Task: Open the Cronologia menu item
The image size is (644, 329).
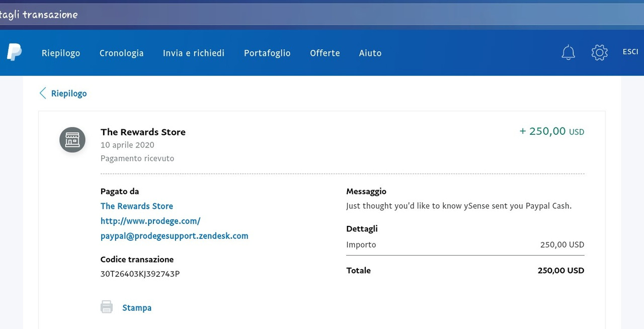Action: (121, 53)
